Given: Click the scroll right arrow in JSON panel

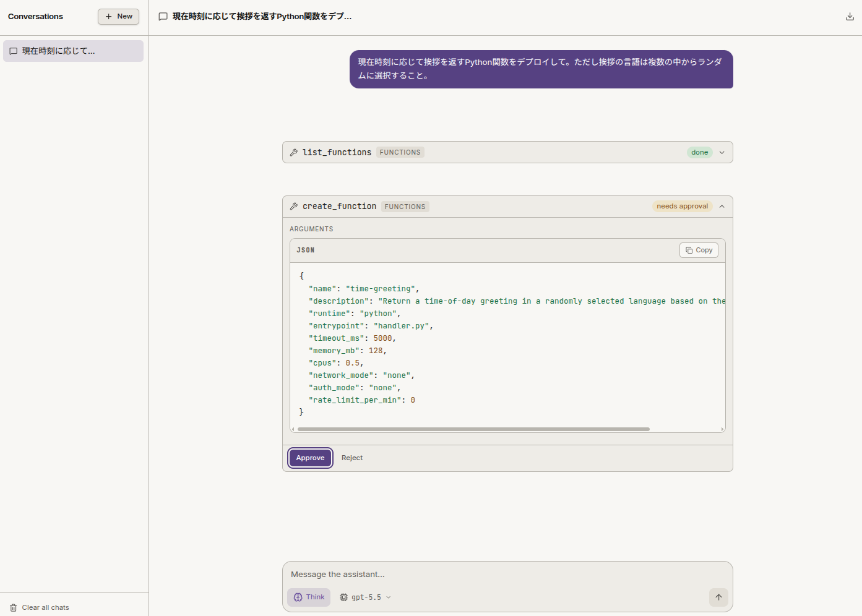Looking at the screenshot, I should (722, 429).
